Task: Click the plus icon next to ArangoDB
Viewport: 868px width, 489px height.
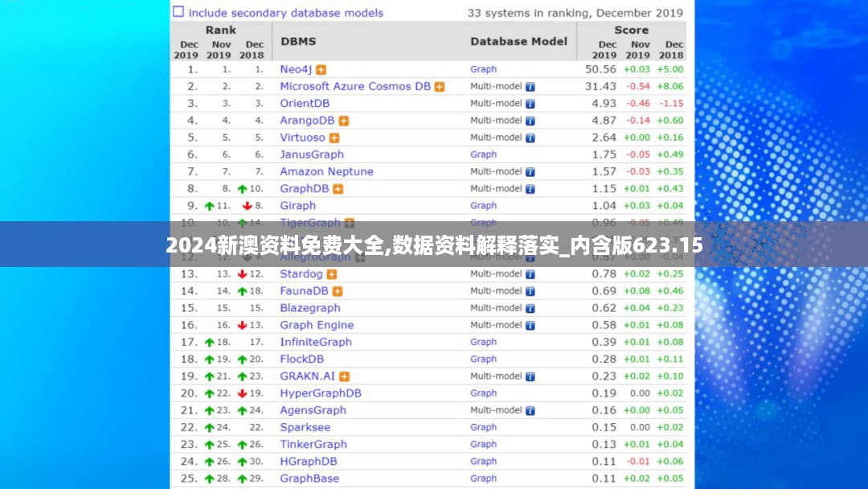Action: pyautogui.click(x=344, y=121)
